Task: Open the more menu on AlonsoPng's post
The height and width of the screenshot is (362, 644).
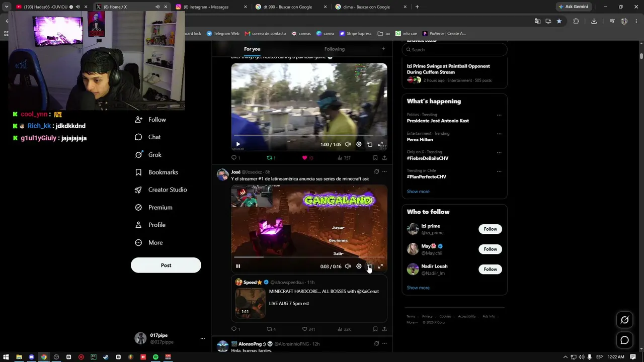Action: [384, 344]
